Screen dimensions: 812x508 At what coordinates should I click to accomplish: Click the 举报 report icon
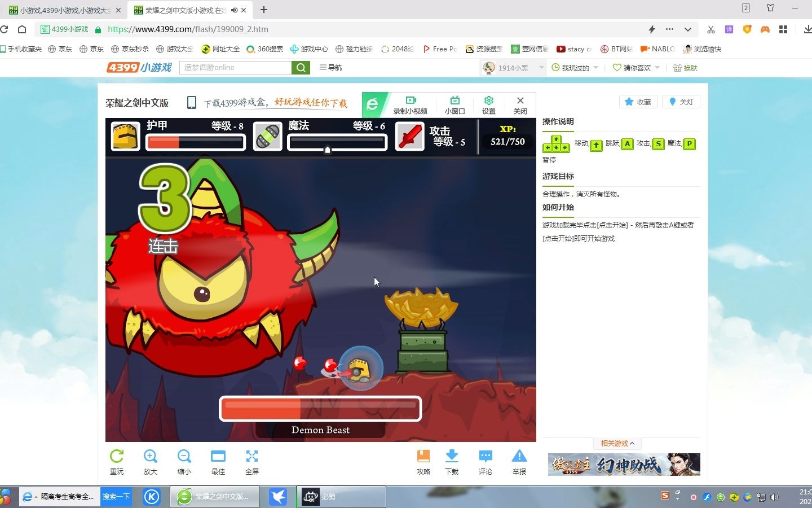(519, 456)
